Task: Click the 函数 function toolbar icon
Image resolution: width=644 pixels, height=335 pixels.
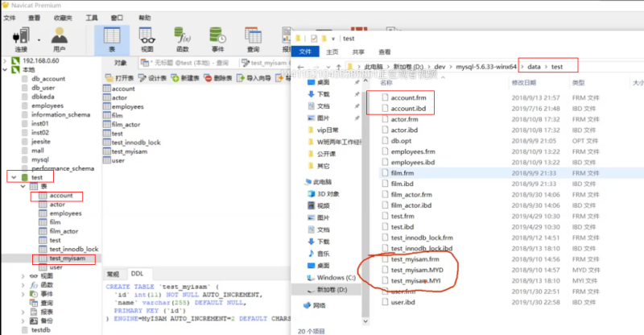Action: 183,39
